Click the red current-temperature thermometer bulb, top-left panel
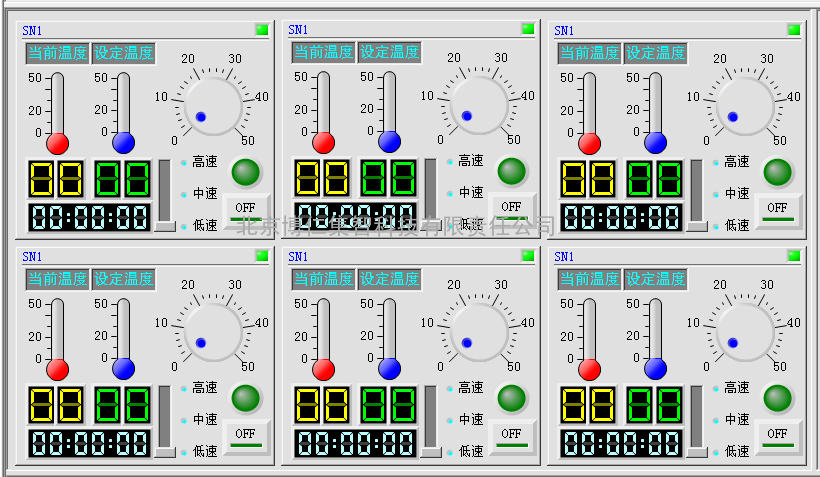 [58, 143]
